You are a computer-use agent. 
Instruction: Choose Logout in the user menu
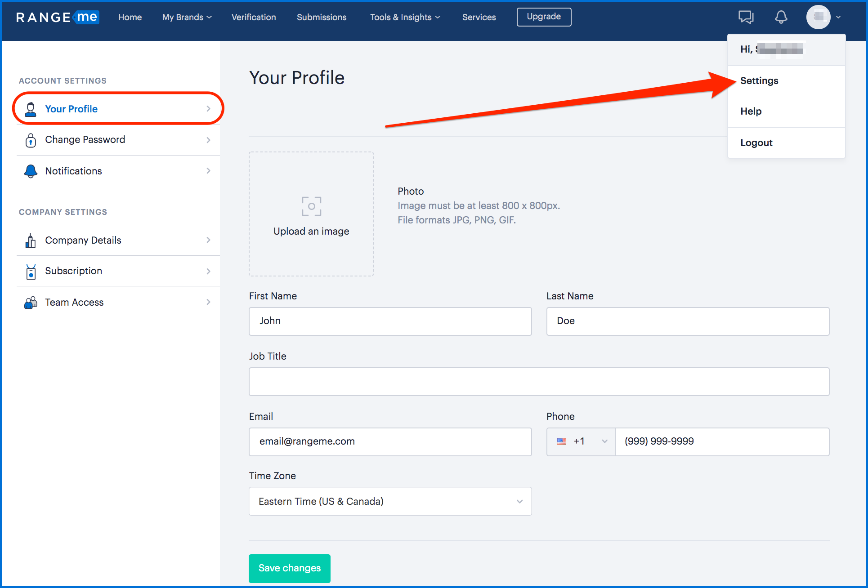pos(756,143)
